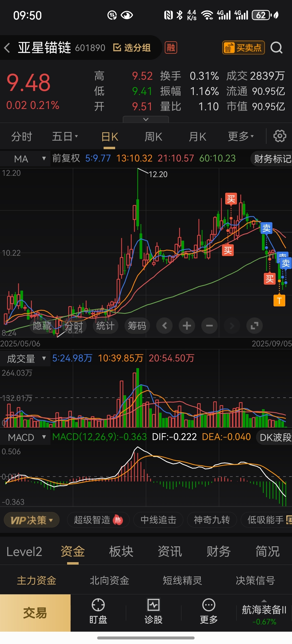Select 主力资金 sub-tab
The height and width of the screenshot is (644, 292).
click(x=36, y=580)
